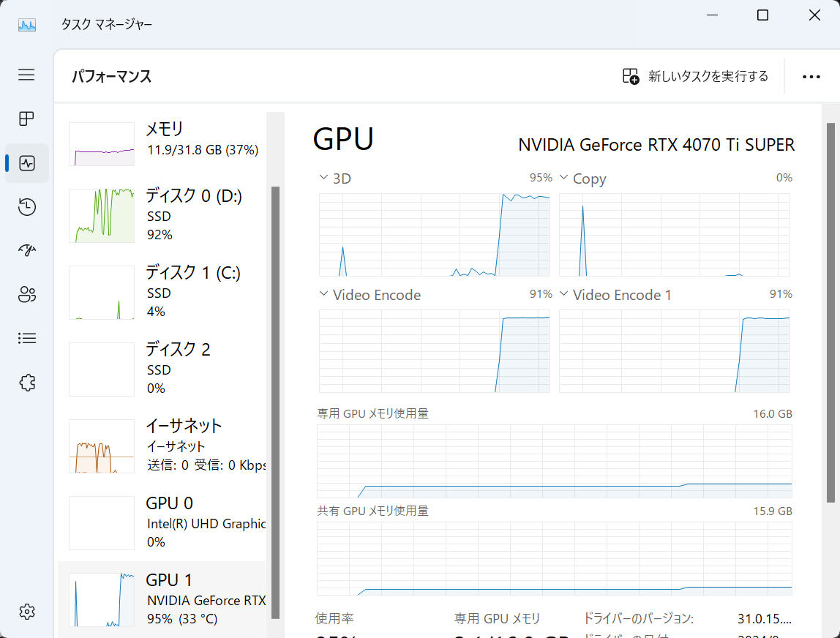
Task: Select ディスク 0 (D:) resource
Action: pos(162,215)
